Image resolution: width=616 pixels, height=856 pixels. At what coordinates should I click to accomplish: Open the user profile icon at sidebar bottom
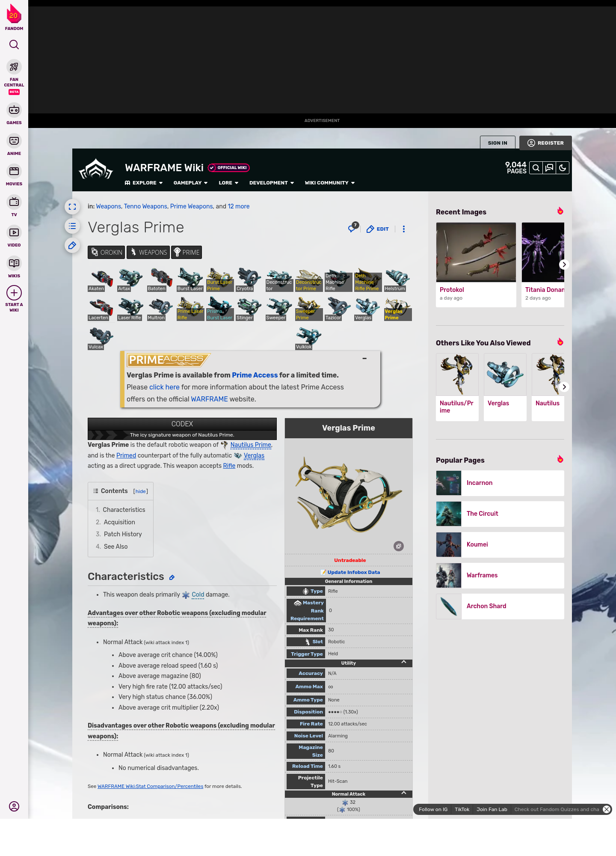[x=14, y=806]
